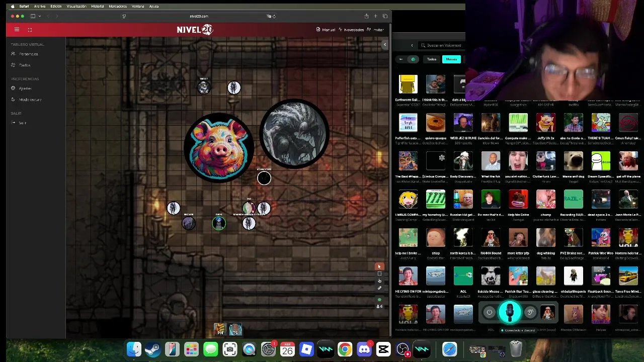644x362 pixels.
Task: Open the PH book shortcut at the bottom of the board
Action: [219, 329]
